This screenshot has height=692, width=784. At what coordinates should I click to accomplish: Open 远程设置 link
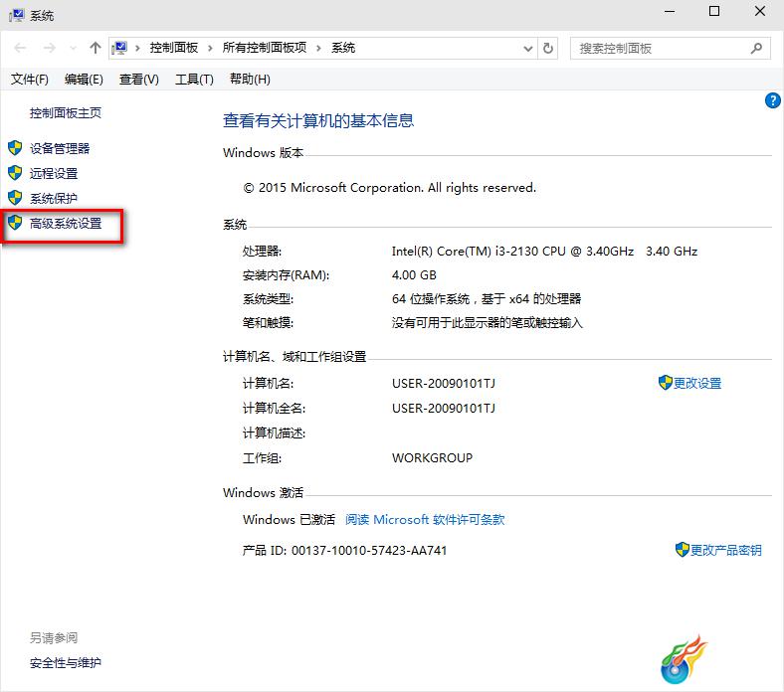click(x=54, y=173)
